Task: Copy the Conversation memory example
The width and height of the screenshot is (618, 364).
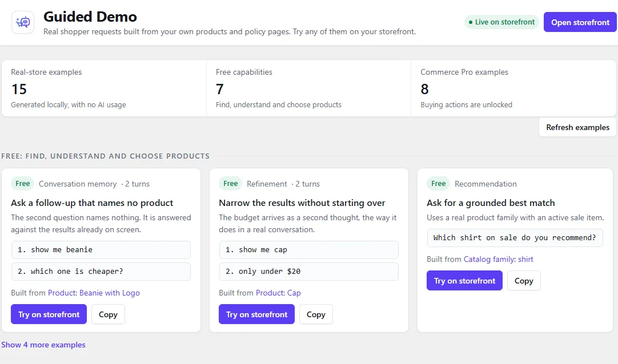Action: (108, 314)
